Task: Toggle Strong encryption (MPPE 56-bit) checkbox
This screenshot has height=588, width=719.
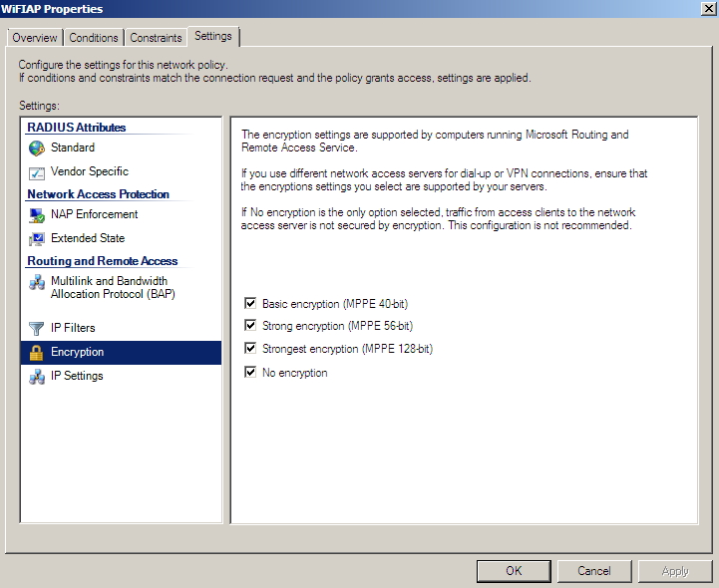Action: click(249, 326)
